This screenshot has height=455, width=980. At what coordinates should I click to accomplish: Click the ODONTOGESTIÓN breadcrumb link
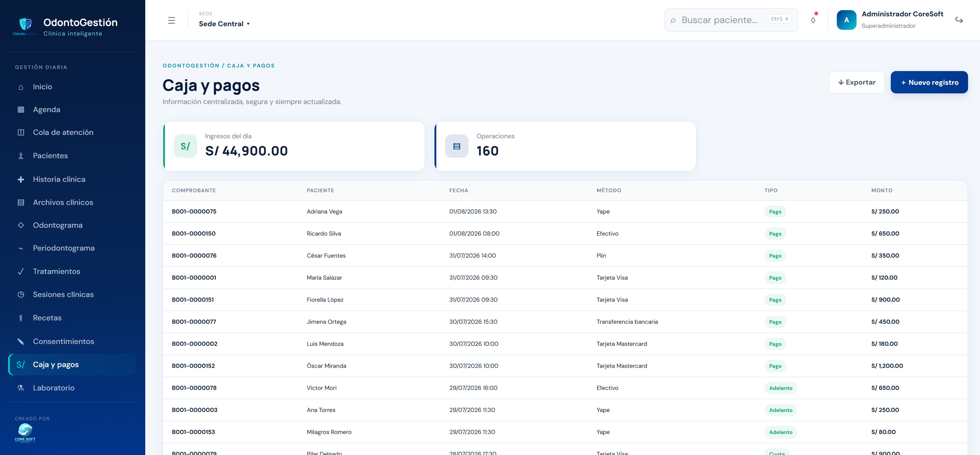(191, 65)
